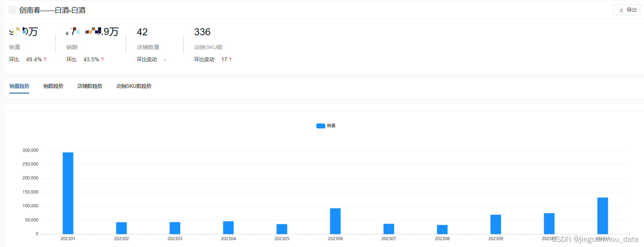
Task: Click the 销额 metric label
Action: pos(72,47)
